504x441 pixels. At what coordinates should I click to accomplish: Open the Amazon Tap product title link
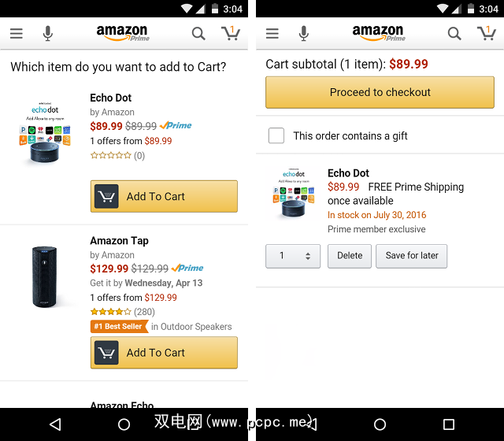[x=119, y=241]
